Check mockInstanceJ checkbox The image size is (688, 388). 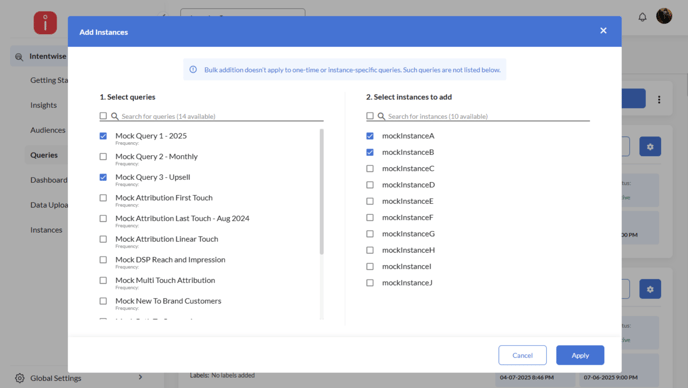point(370,283)
